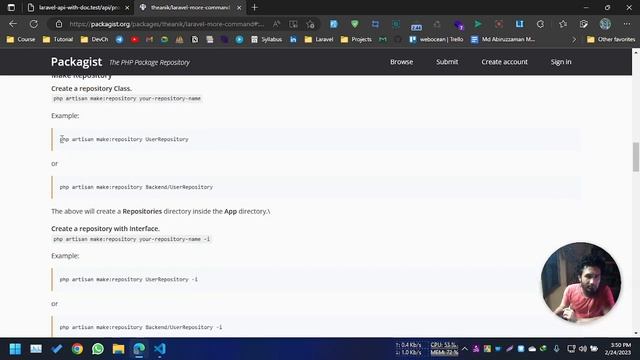The width and height of the screenshot is (640, 360).
Task: Open the green shield extension
Action: (354, 24)
